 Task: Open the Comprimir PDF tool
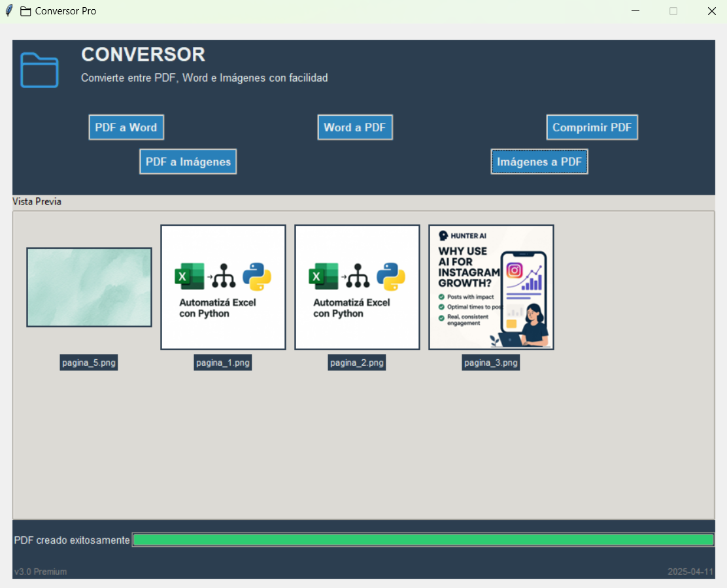pyautogui.click(x=592, y=127)
